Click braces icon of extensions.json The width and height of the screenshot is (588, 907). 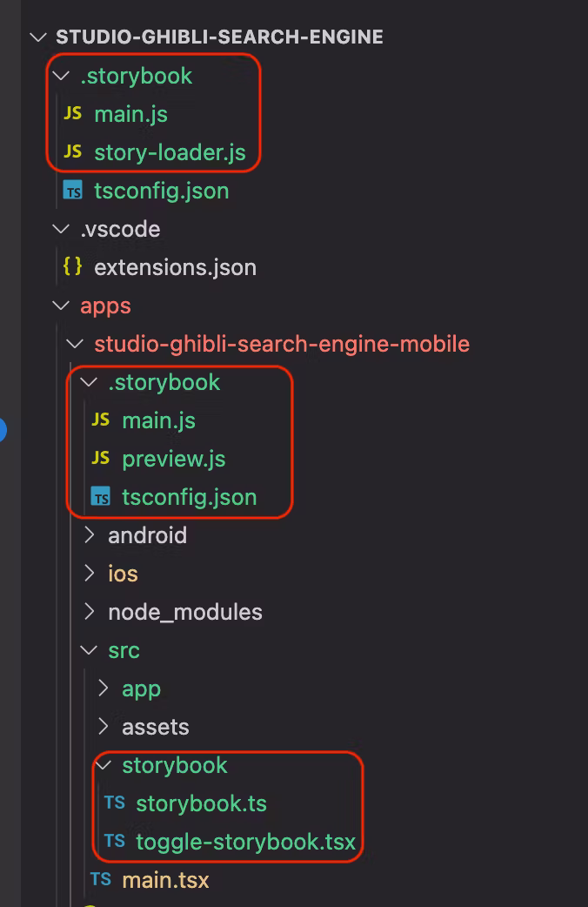[73, 267]
